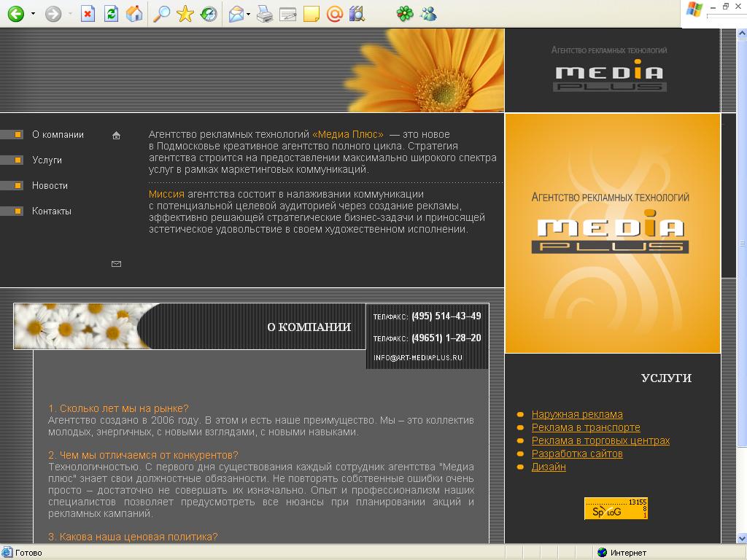
Task: Click phone number (49651) 1-28-20
Action: point(446,338)
